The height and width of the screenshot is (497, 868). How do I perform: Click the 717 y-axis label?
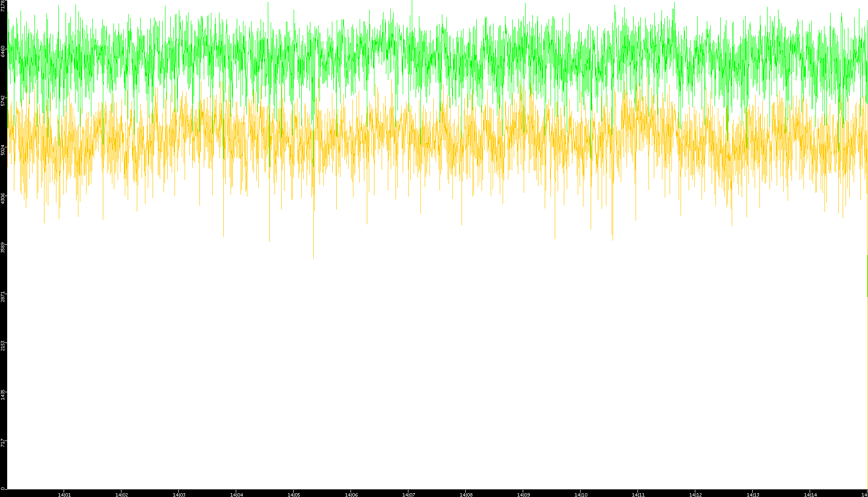3,442
